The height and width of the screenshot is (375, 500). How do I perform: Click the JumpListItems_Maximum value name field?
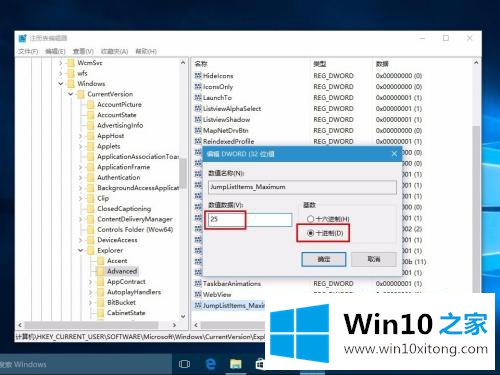[302, 187]
